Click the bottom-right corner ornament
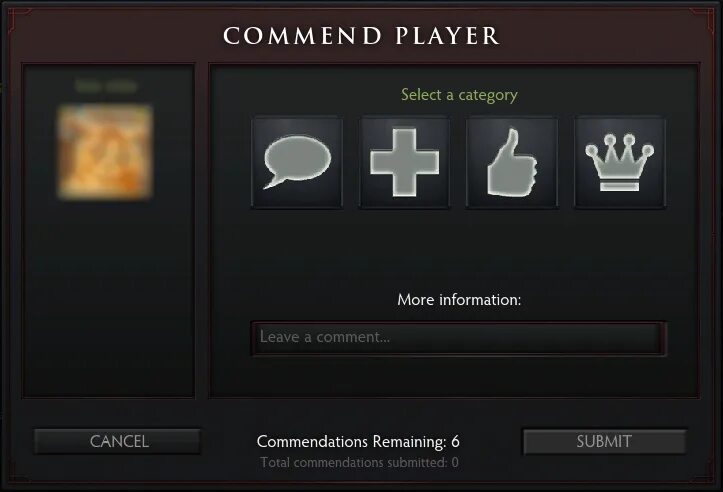Screen dimensions: 723x492 [x=702, y=473]
